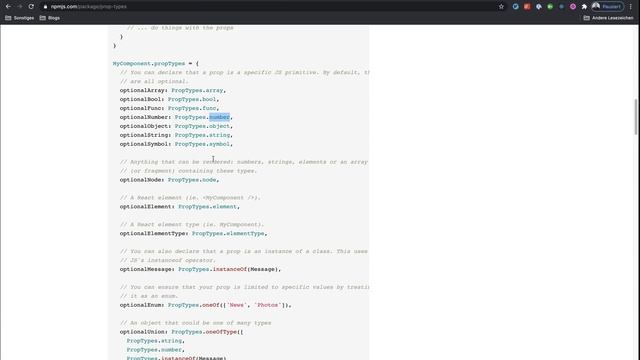Click the page vertical scrollbar thumb
The height and width of the screenshot is (360, 640).
coord(636,116)
